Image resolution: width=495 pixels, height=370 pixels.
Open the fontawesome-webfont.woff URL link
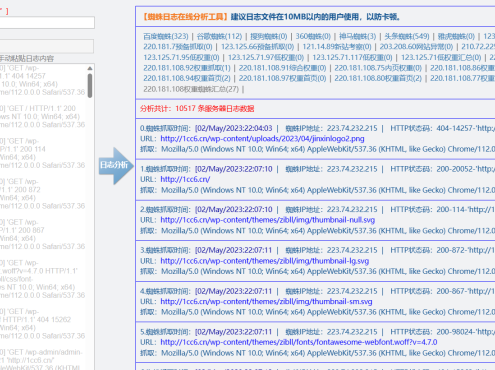(x=299, y=342)
